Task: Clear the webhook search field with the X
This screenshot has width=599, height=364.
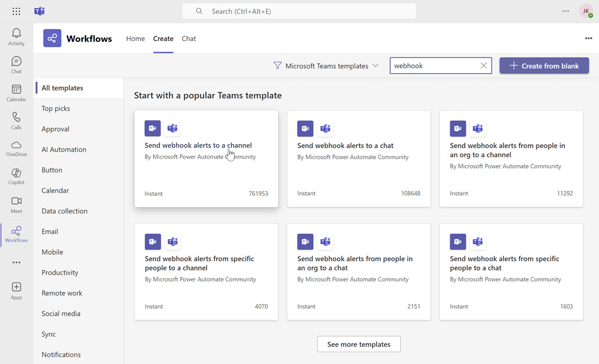Action: coord(483,65)
